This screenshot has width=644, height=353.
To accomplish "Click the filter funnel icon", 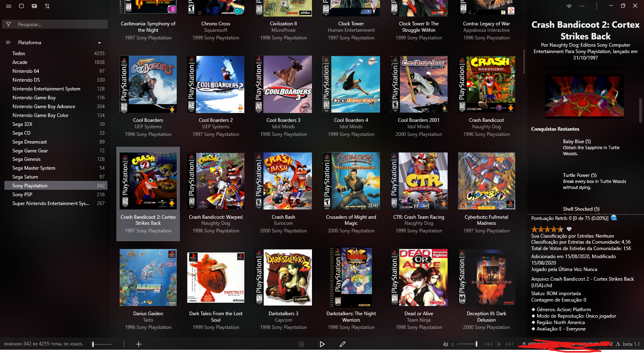I will click(8, 25).
